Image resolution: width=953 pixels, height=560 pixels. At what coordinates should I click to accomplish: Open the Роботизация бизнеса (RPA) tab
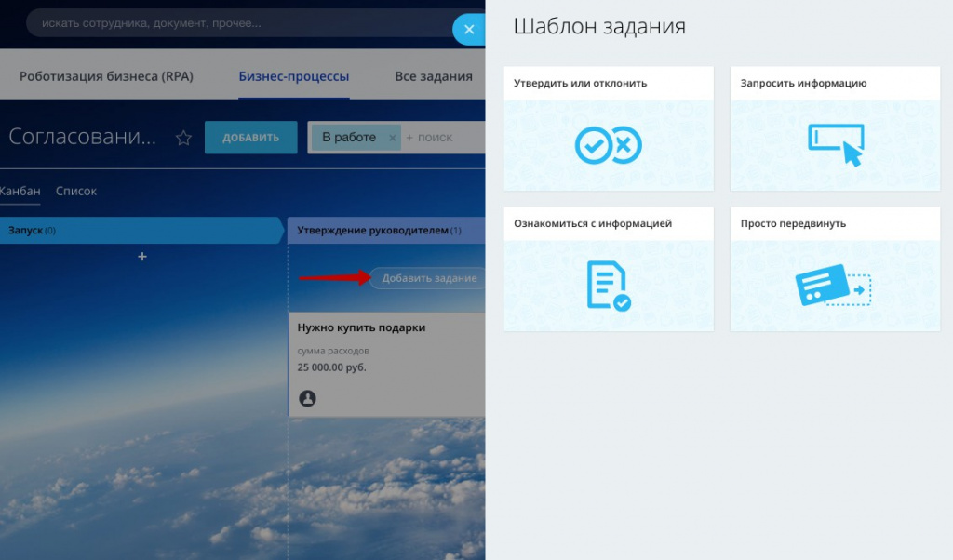[106, 76]
